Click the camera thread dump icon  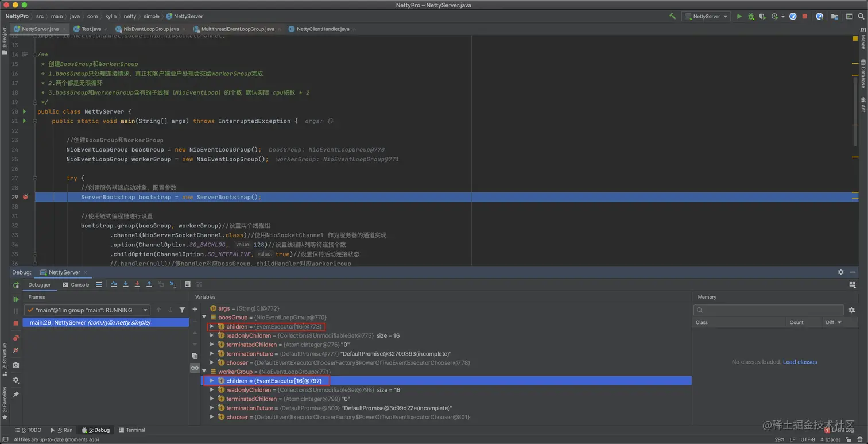coord(16,365)
